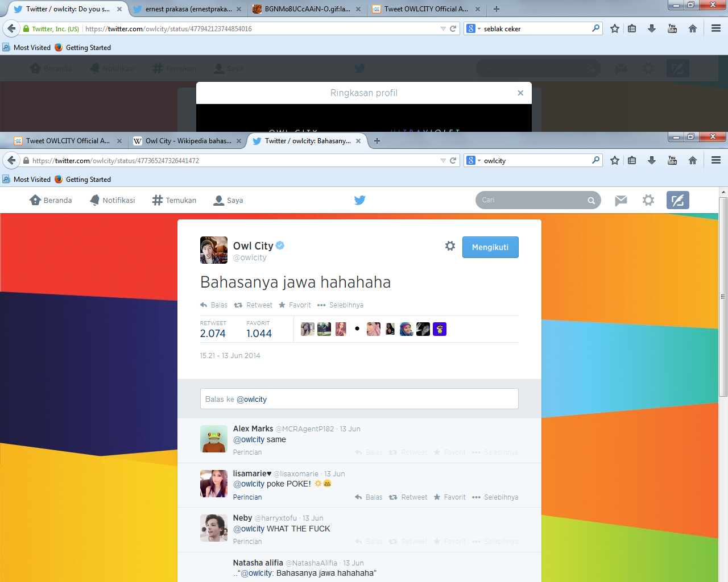This screenshot has width=728, height=582.
Task: Click Twitter, Inc. site identity badge in back window
Action: click(x=51, y=28)
